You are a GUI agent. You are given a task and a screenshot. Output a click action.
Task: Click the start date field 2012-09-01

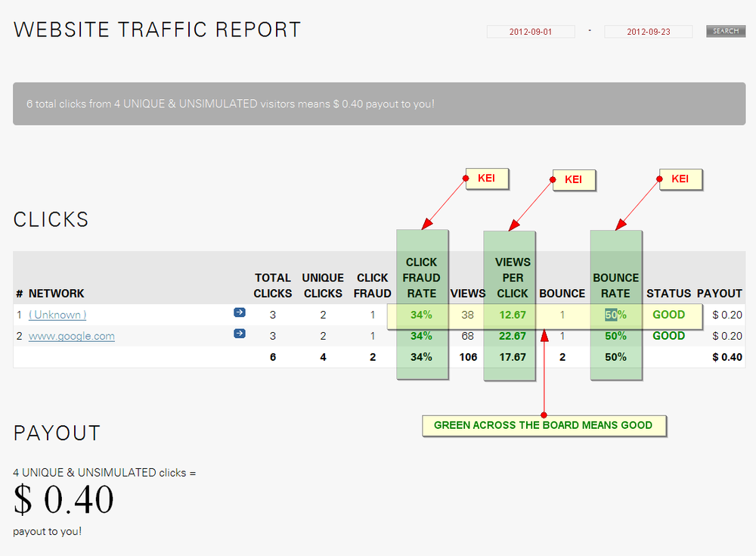click(531, 32)
